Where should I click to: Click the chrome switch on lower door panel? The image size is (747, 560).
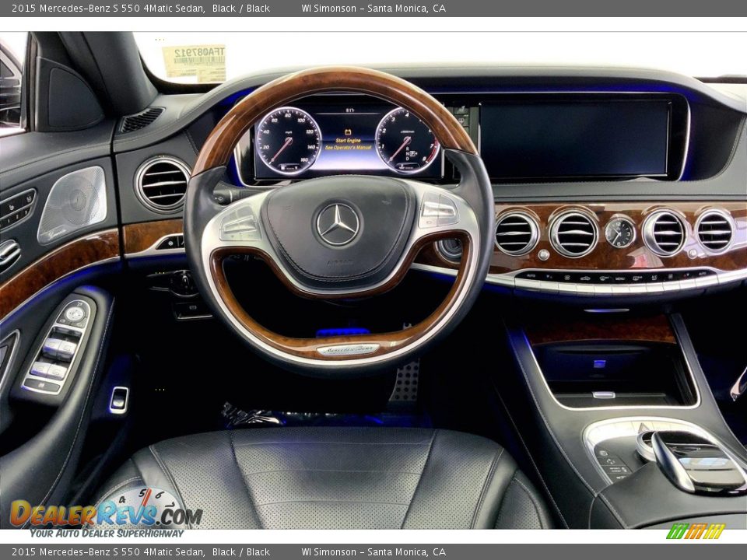pos(119,400)
